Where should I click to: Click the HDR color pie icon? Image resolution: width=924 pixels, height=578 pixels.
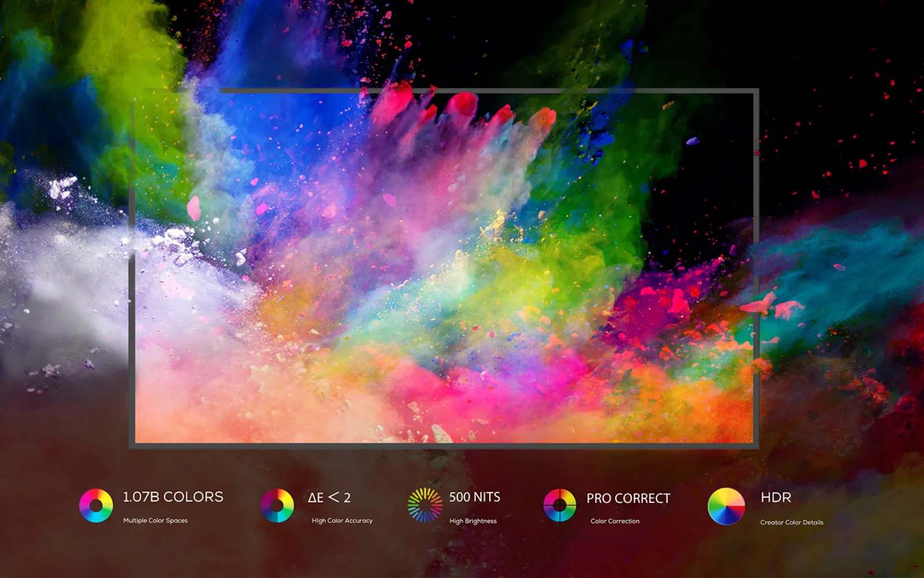point(726,506)
